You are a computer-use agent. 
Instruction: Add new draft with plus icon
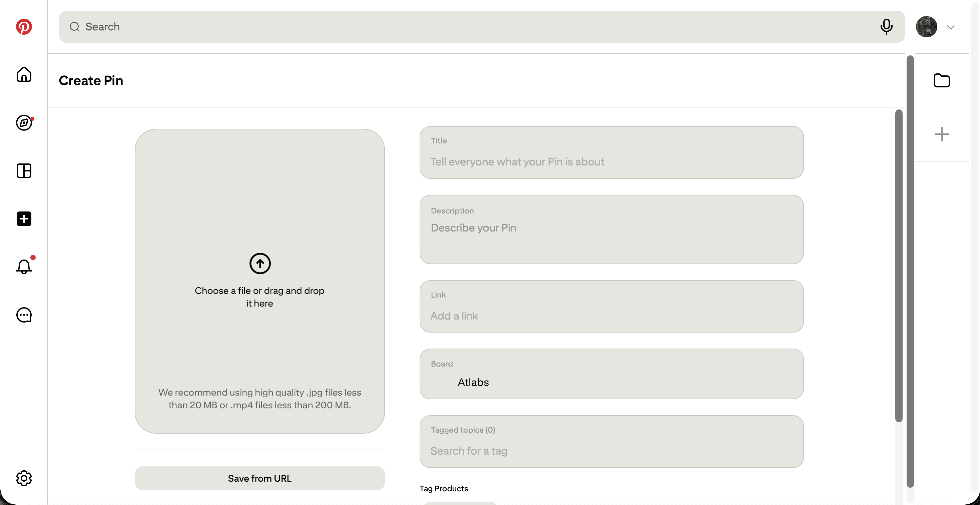tap(942, 134)
